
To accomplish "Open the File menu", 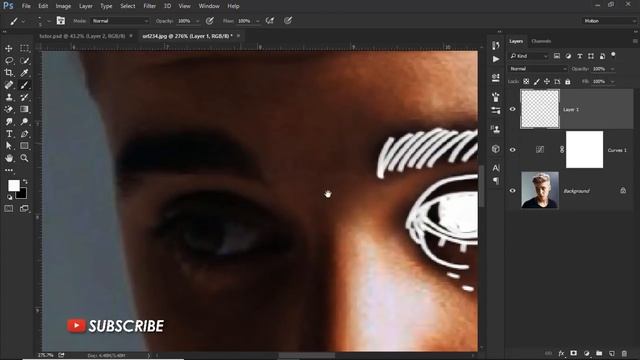I will (26, 6).
